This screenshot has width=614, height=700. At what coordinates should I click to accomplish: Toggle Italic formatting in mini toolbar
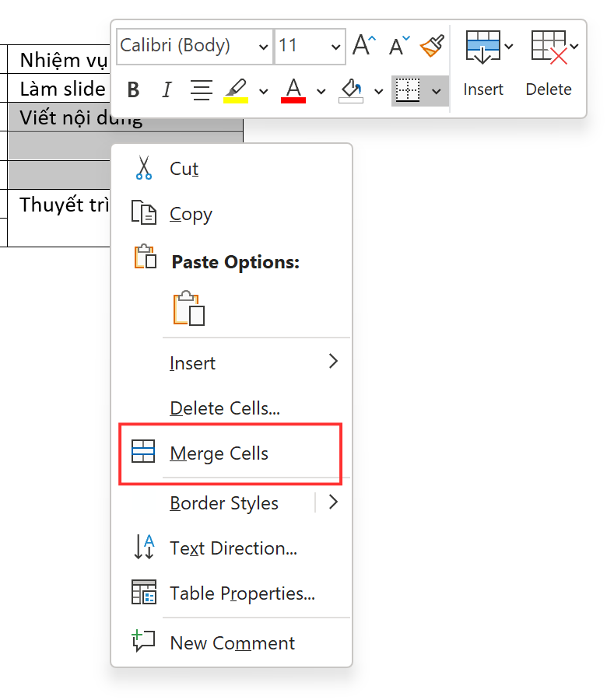(167, 90)
